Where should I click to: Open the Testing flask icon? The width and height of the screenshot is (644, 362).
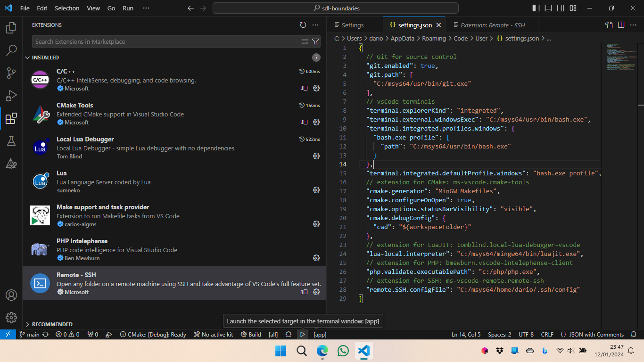coord(11,141)
